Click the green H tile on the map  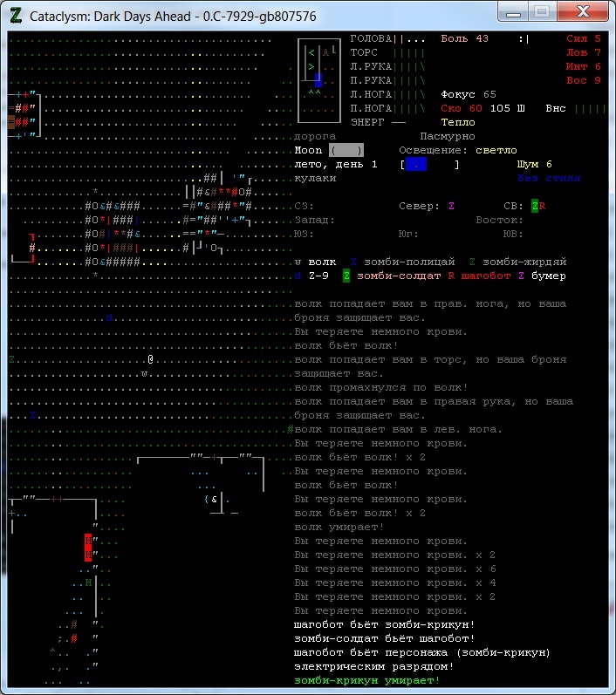pos(88,583)
